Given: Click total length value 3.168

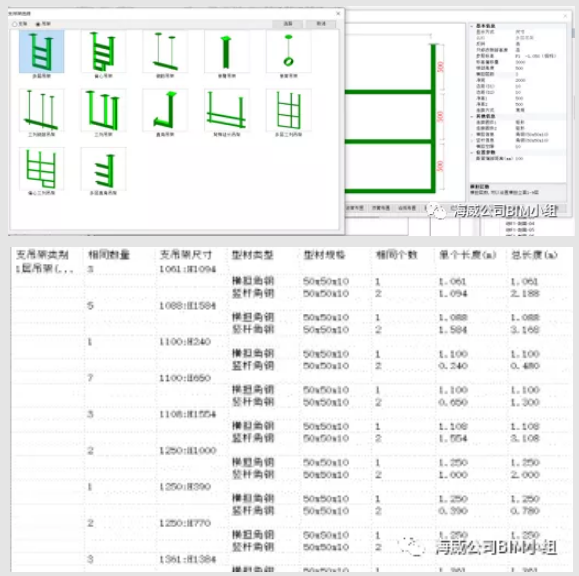Looking at the screenshot, I should 525,329.
